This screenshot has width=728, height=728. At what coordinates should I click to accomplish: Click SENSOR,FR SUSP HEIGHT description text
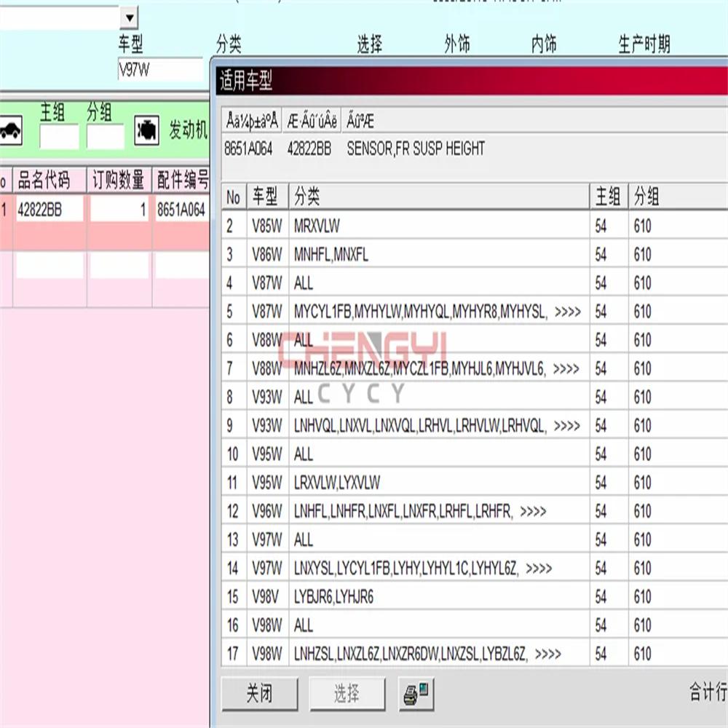coord(416,149)
